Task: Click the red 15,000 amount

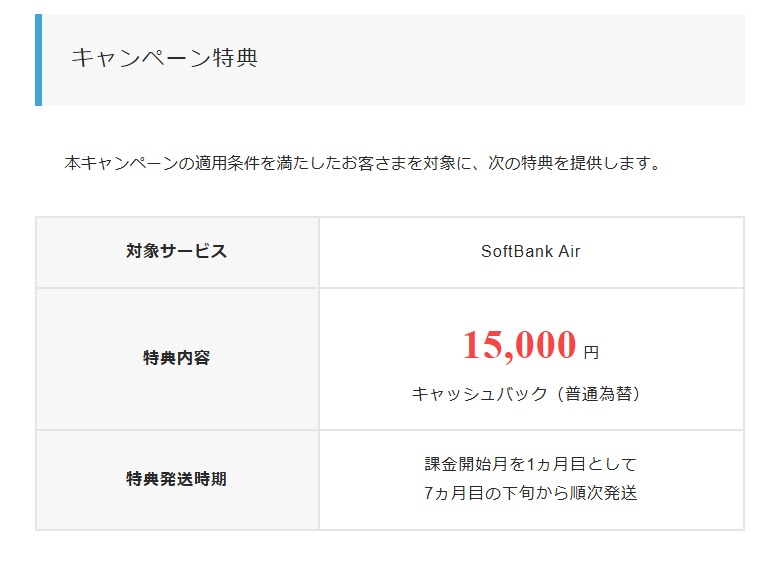Action: tap(520, 345)
